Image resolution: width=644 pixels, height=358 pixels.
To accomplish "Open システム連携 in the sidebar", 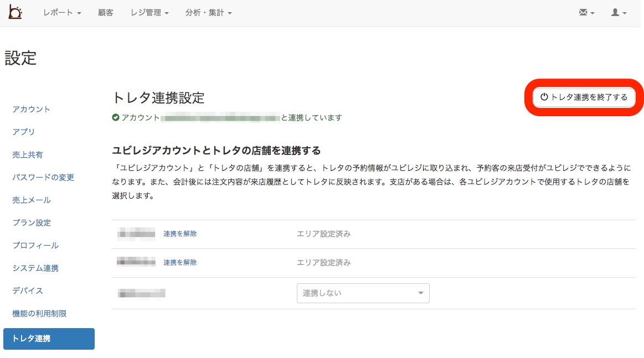I will coord(35,268).
